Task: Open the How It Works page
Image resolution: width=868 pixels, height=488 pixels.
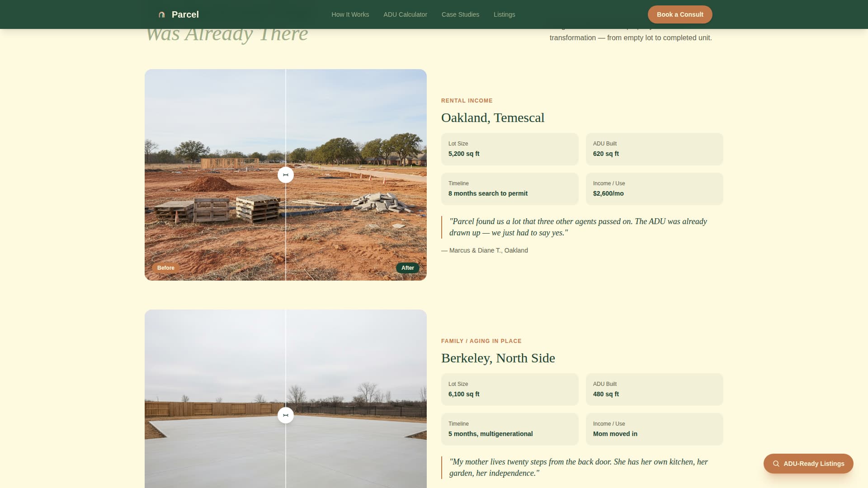Action: click(x=350, y=14)
